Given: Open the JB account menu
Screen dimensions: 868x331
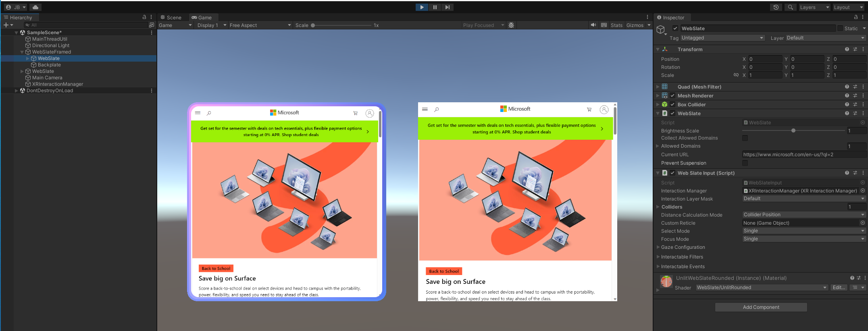Looking at the screenshot, I should (16, 7).
